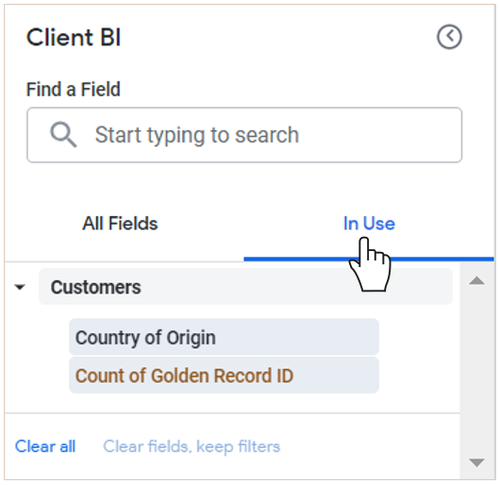Viewport: 500px width, 485px height.
Task: Click the vertical scrollbar track
Action: click(x=477, y=371)
